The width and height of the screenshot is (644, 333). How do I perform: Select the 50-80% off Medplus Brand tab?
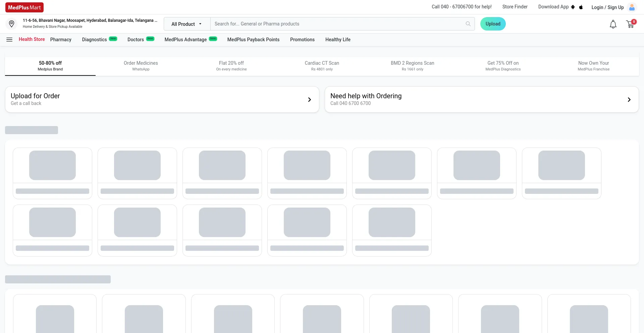50,66
